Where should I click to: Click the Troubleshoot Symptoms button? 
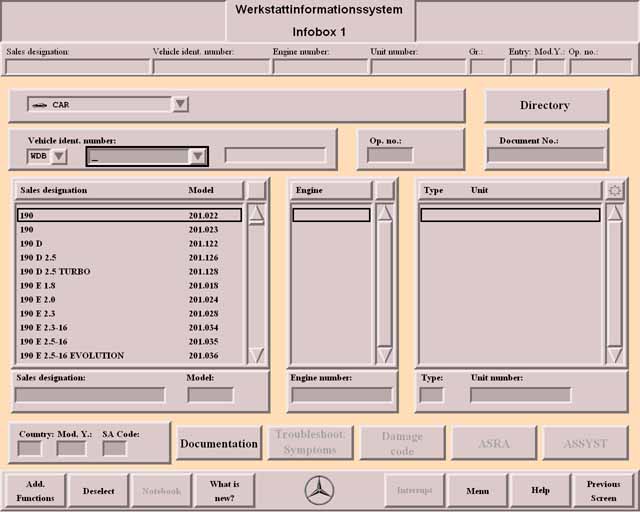pos(310,443)
